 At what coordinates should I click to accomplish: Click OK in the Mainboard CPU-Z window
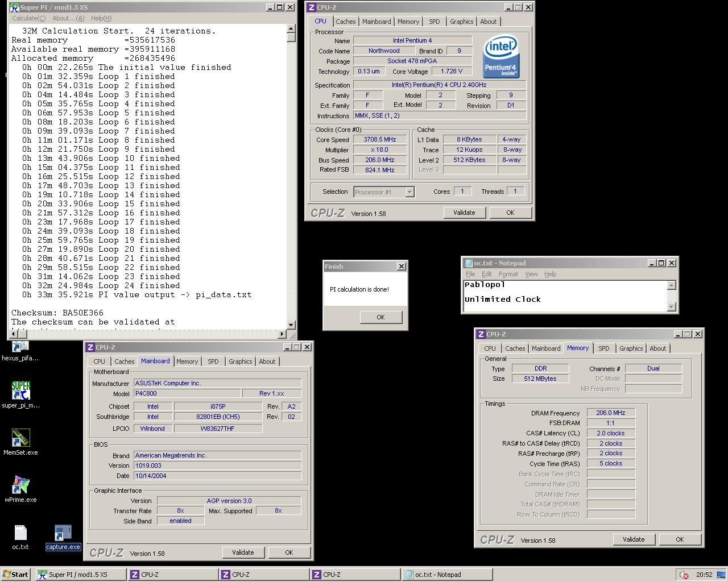click(x=289, y=552)
